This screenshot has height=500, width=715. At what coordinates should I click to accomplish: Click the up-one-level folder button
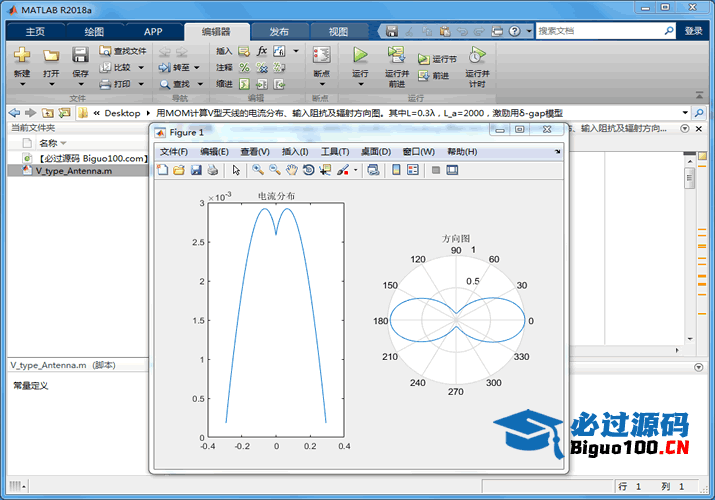[47, 113]
